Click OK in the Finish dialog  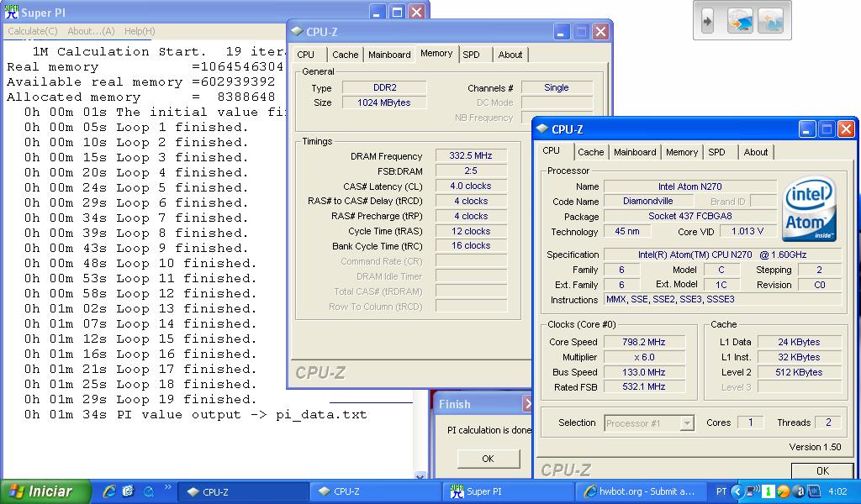[489, 459]
